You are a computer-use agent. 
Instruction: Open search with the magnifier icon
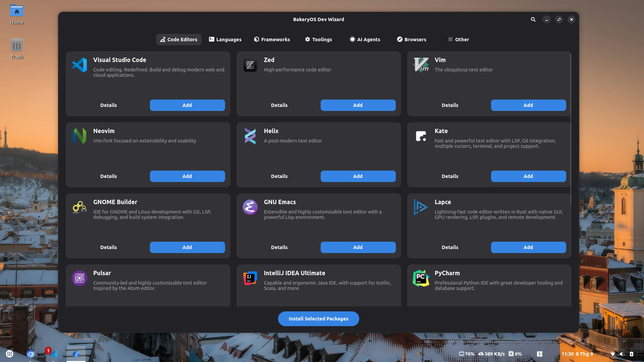[533, 19]
